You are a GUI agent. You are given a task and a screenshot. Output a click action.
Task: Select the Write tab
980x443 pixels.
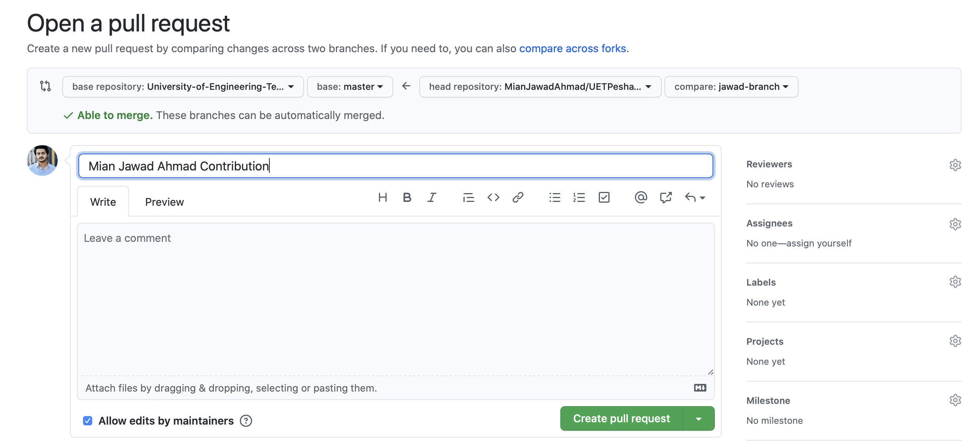[103, 202]
